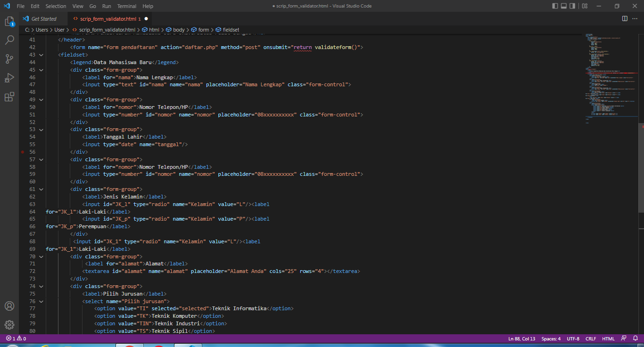Open the Terminal menu

(126, 6)
